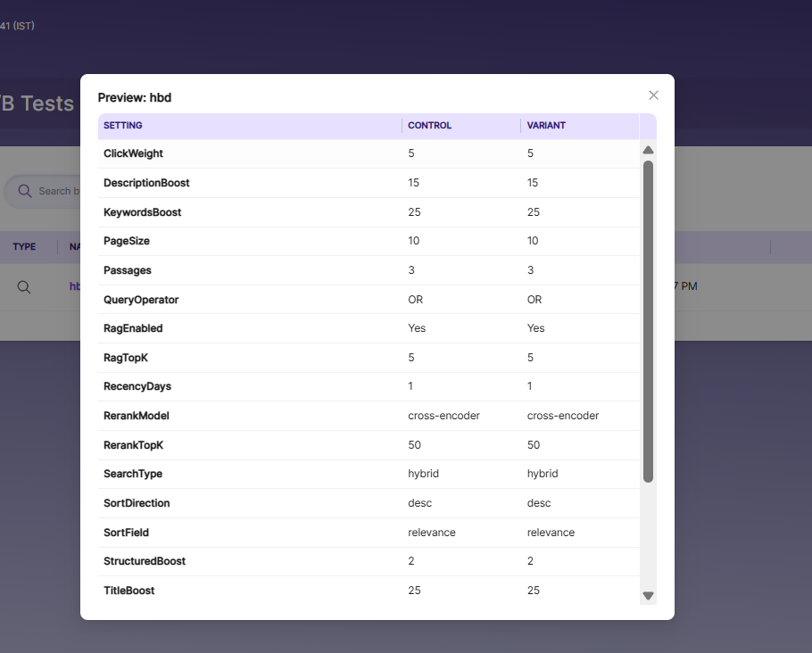Image resolution: width=812 pixels, height=653 pixels.
Task: Click the variant value 50 for RerankTopK
Action: [x=534, y=445]
